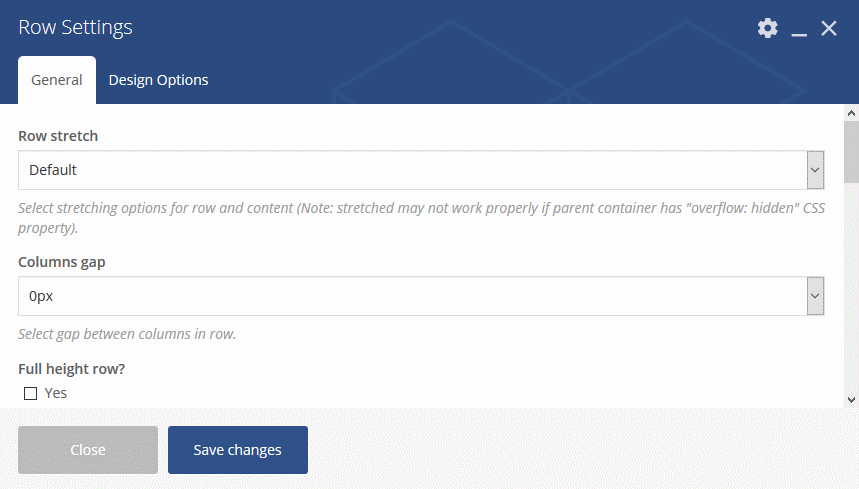Open the Design Options tab
Image resolution: width=859 pixels, height=489 pixels.
[158, 80]
